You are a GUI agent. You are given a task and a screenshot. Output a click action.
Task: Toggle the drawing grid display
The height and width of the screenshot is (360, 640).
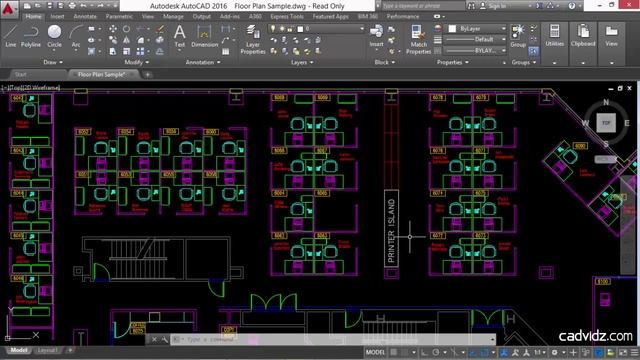[x=393, y=352]
